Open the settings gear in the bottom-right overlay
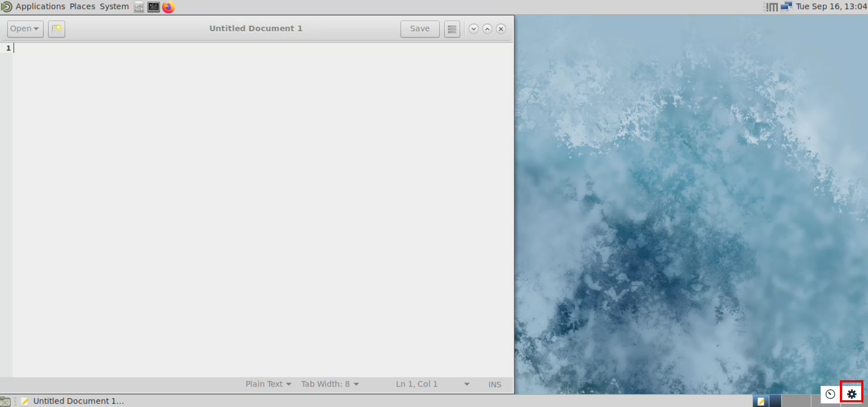 852,394
